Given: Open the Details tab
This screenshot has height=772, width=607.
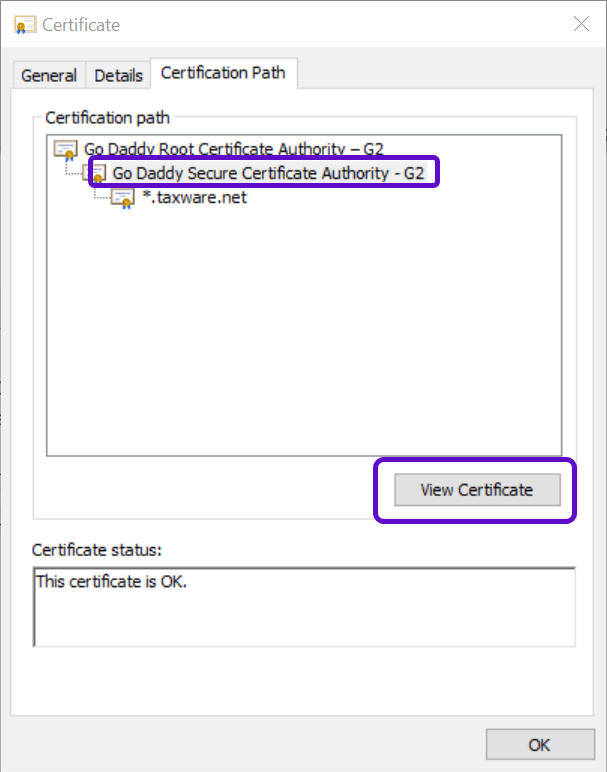Looking at the screenshot, I should coord(118,75).
